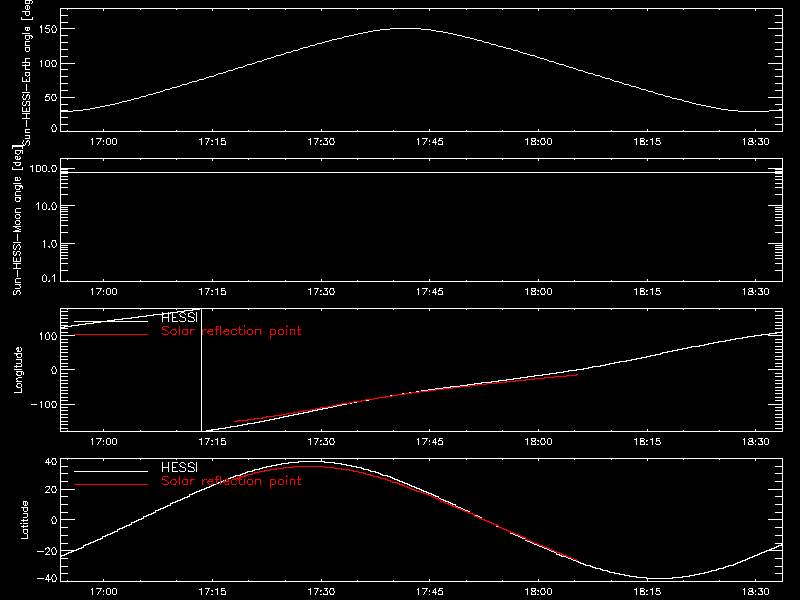Click the 10.0 tick on Moon angle plot
This screenshot has height=600, width=800.
(x=46, y=206)
